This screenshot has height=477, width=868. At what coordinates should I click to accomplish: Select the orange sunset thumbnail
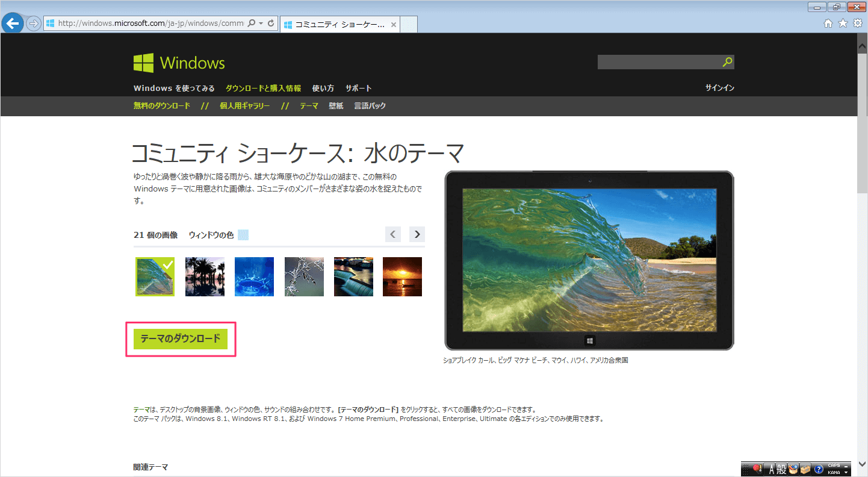[x=402, y=276]
